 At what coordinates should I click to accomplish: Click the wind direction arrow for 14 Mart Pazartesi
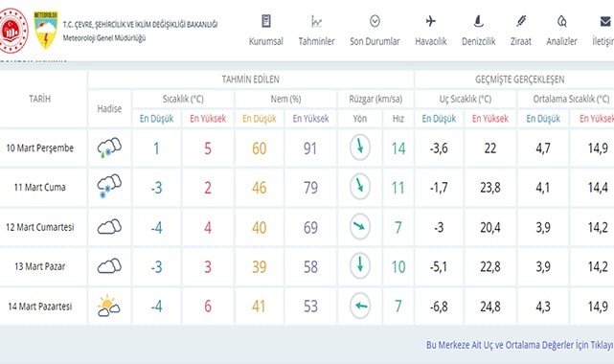[360, 306]
